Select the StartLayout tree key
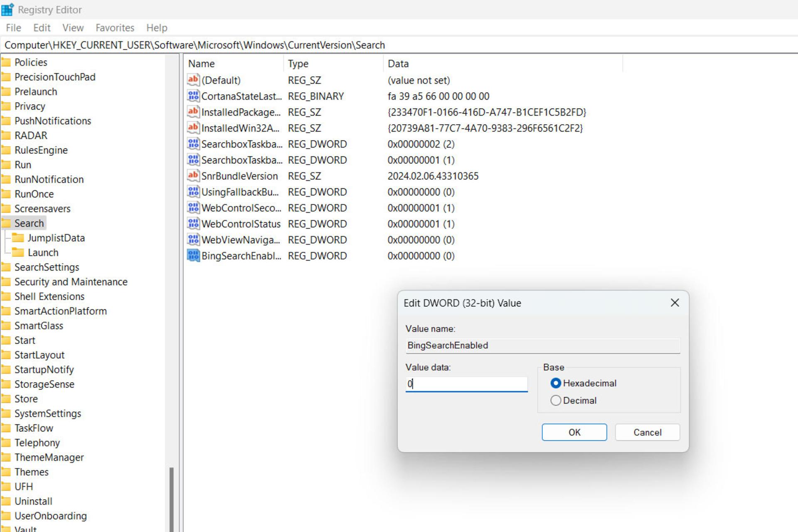The image size is (798, 532). click(39, 355)
